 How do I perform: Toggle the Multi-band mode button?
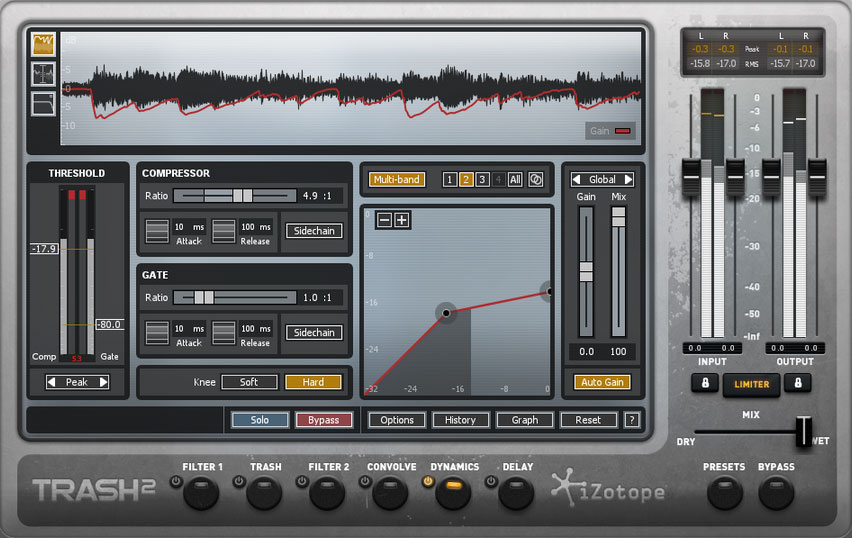[397, 179]
